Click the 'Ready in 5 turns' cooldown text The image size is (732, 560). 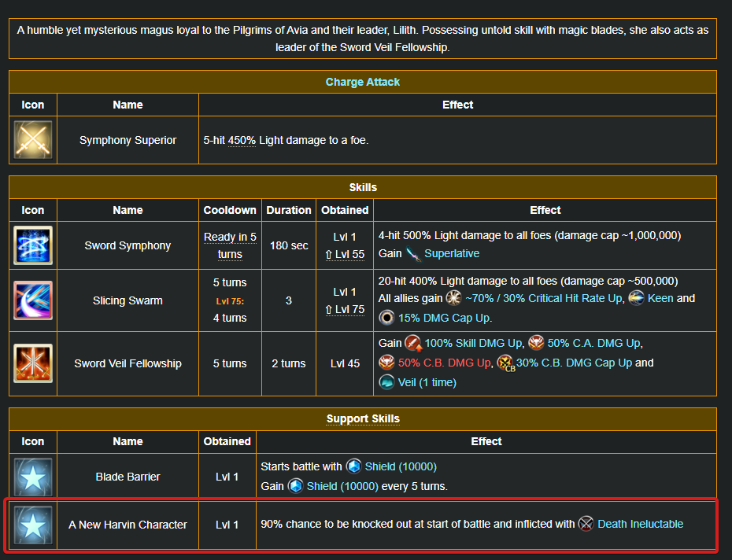[230, 245]
